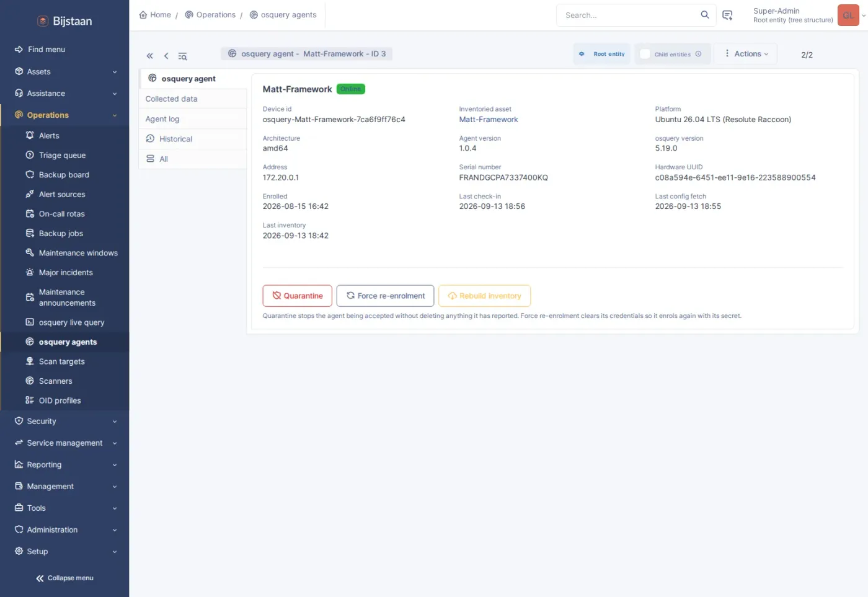The width and height of the screenshot is (868, 597).
Task: Focus the Search input field
Action: [x=629, y=15]
